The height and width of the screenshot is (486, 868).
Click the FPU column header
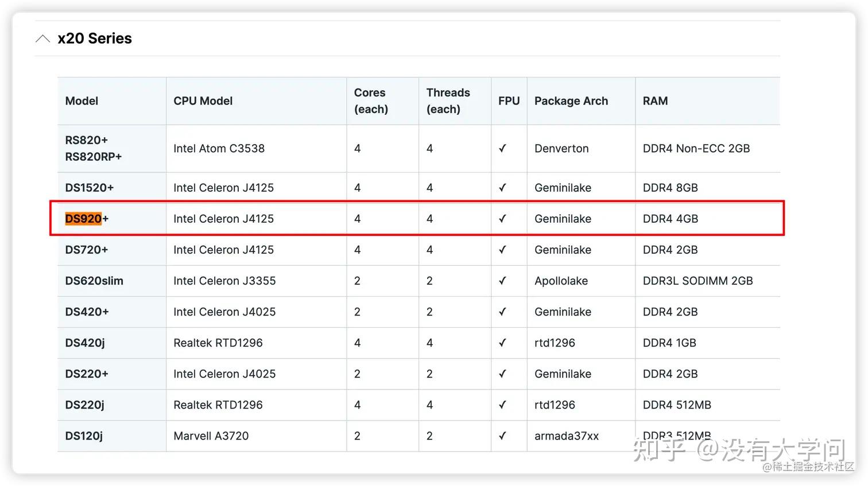click(509, 101)
